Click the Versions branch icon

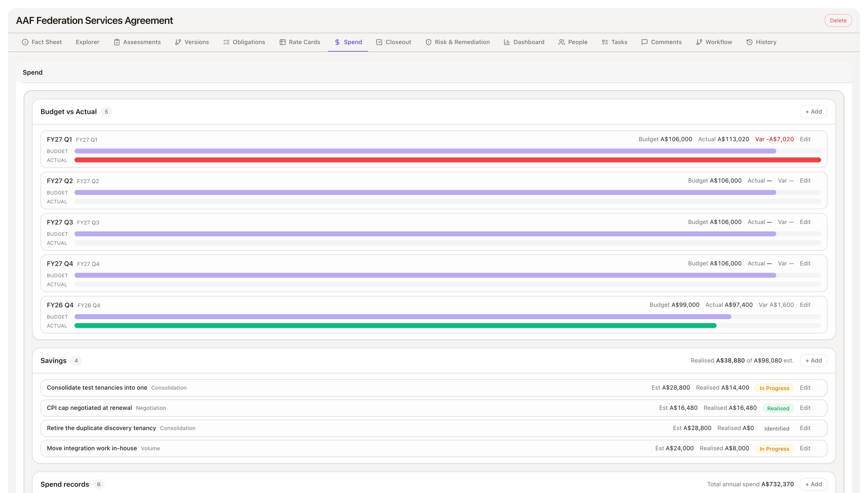coord(178,42)
